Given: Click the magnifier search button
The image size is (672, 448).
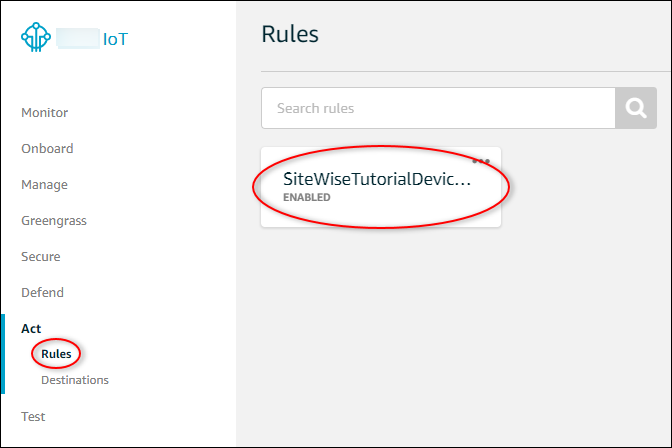Looking at the screenshot, I should (635, 108).
